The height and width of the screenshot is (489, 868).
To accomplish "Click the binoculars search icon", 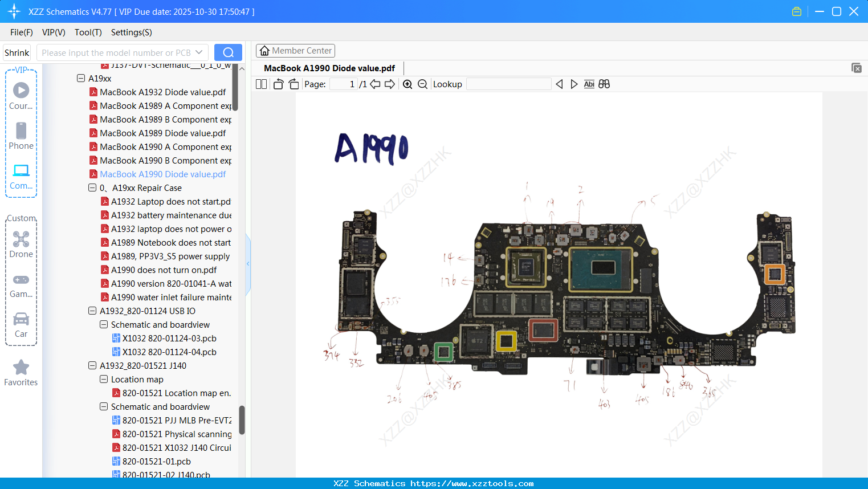I will tap(604, 84).
